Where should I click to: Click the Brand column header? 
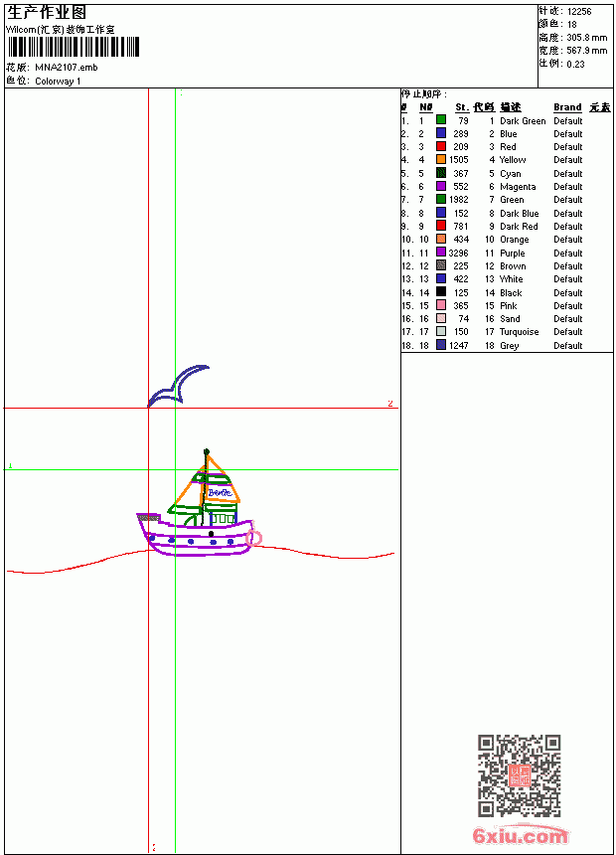pyautogui.click(x=567, y=107)
